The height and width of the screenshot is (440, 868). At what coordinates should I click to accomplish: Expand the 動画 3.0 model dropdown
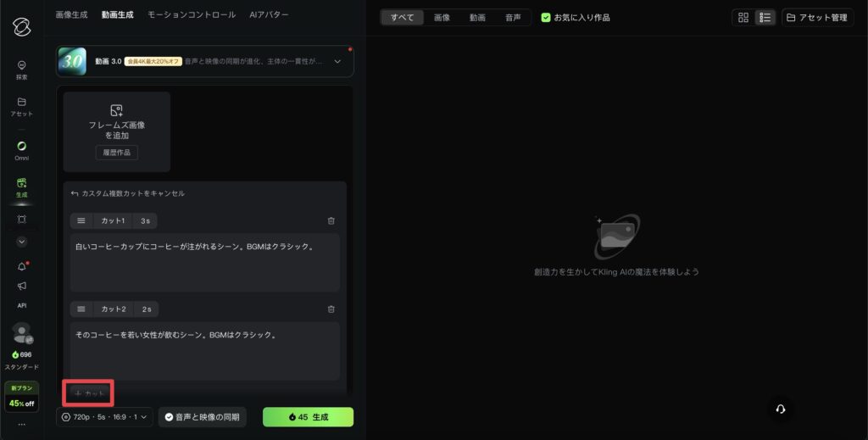coord(337,61)
